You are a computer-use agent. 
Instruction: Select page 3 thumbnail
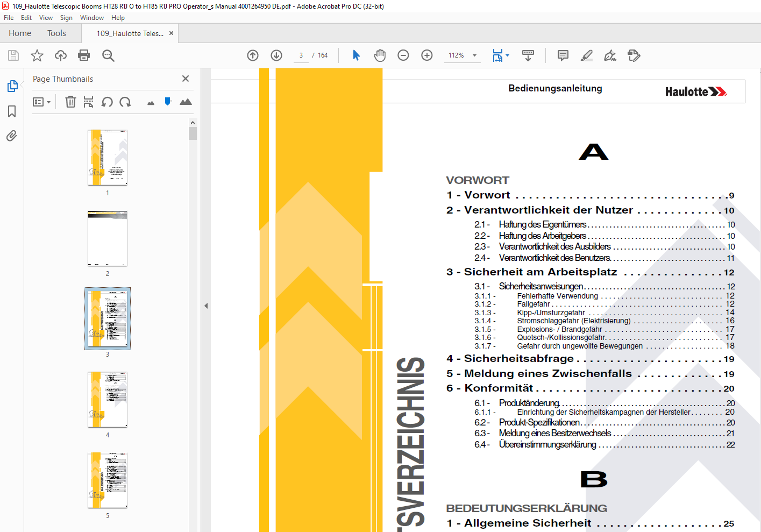108,319
